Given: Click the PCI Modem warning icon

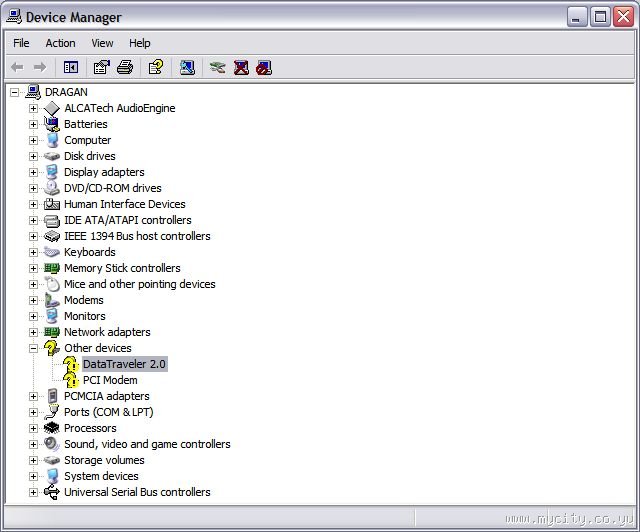Looking at the screenshot, I should [x=71, y=380].
